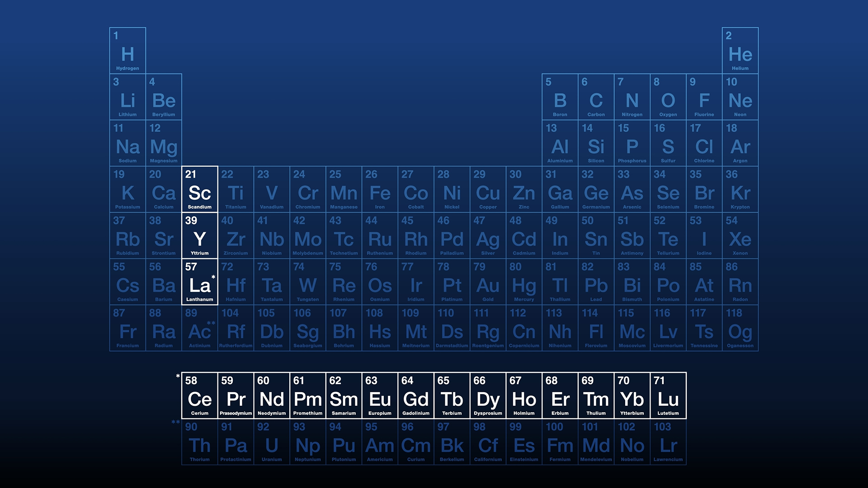Select the Iron element tile
The height and width of the screenshot is (488, 868).
[x=380, y=189]
